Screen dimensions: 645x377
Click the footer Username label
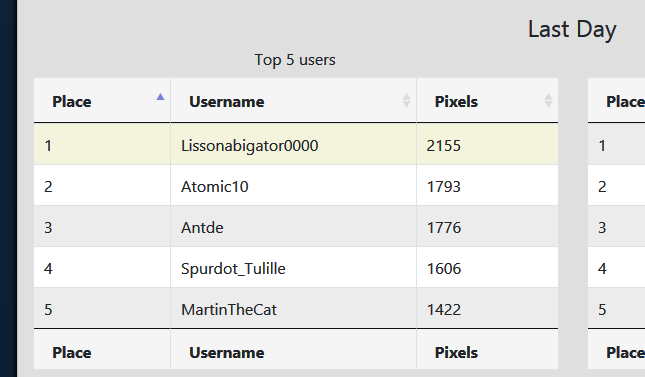click(x=227, y=353)
